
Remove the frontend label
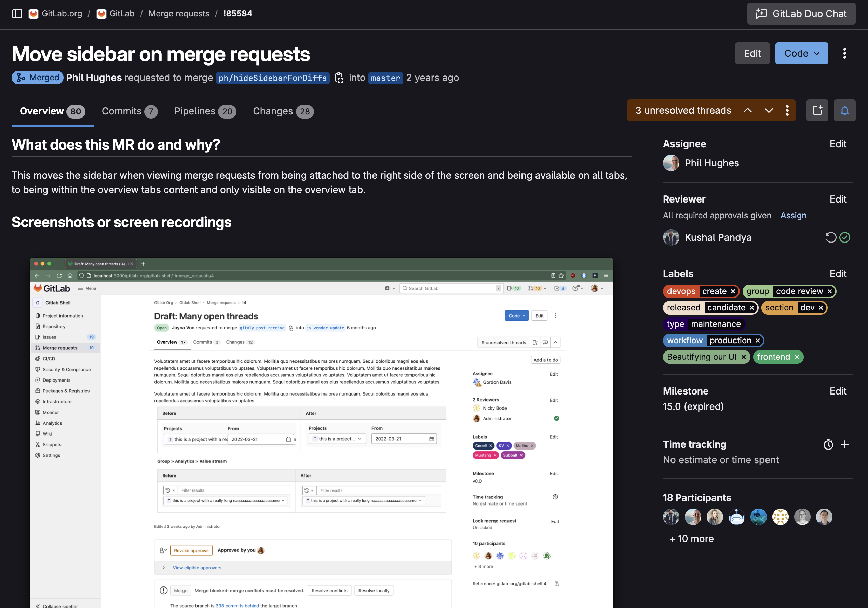[x=797, y=357]
